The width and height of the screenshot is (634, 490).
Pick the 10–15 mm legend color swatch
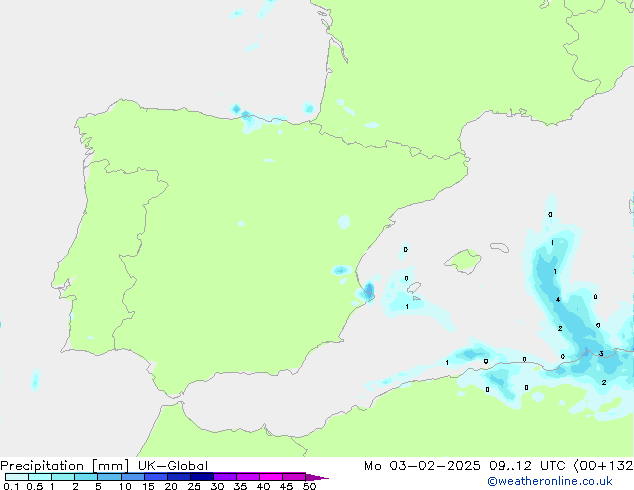pos(133,477)
